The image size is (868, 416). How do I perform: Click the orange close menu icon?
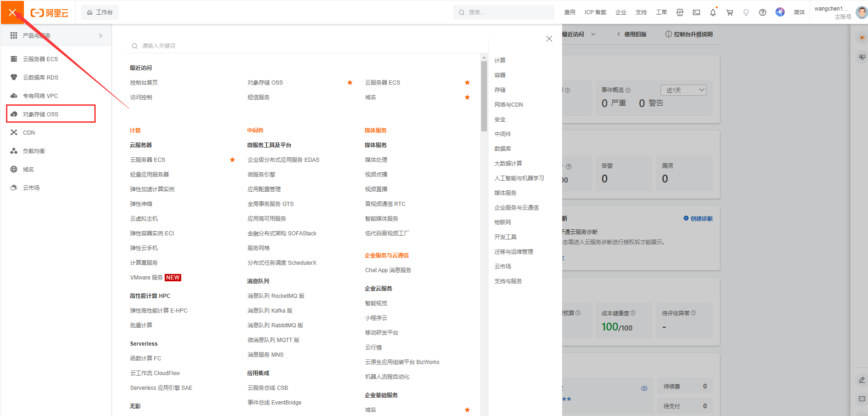pos(12,12)
